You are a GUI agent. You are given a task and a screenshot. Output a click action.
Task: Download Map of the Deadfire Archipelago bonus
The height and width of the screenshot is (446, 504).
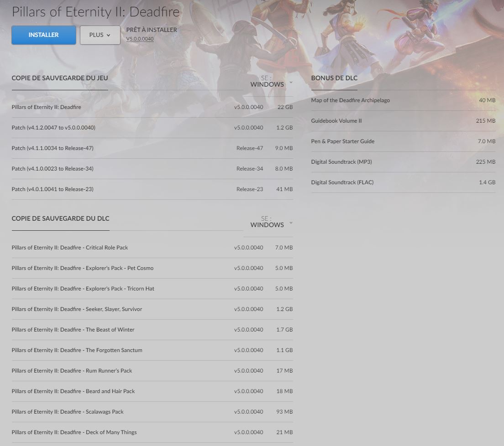[x=403, y=100]
